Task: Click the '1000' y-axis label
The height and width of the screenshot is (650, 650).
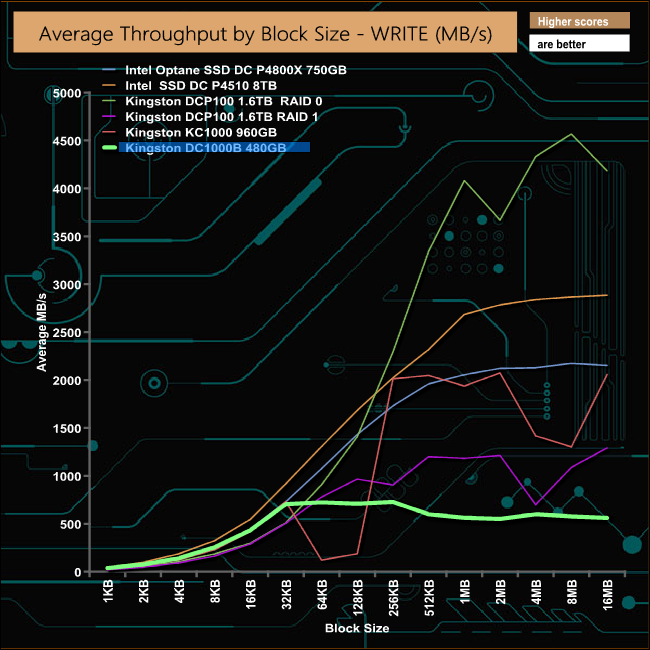Action: pos(67,476)
